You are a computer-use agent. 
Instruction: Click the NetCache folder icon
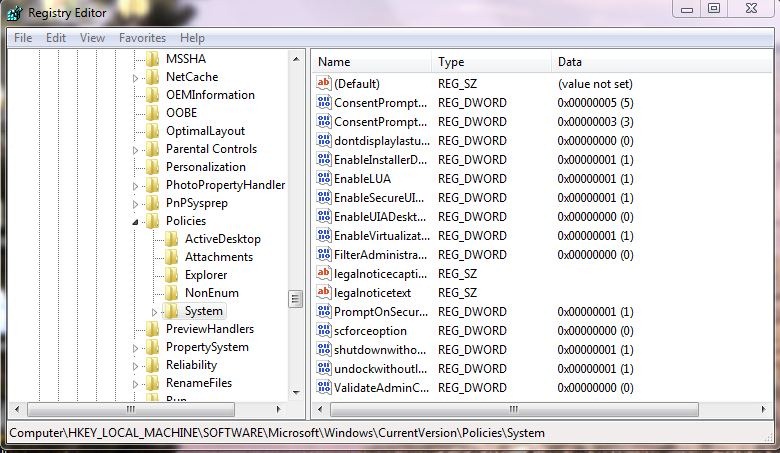[152, 77]
